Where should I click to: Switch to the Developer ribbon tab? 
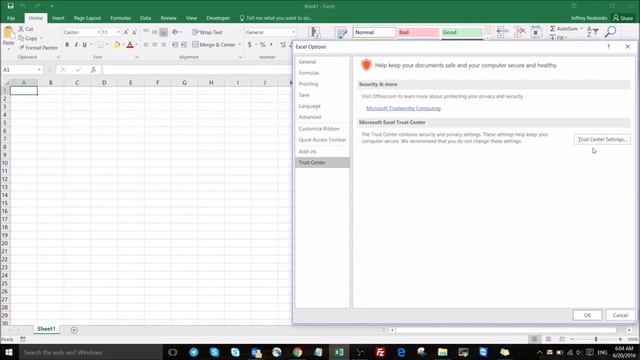(x=218, y=18)
